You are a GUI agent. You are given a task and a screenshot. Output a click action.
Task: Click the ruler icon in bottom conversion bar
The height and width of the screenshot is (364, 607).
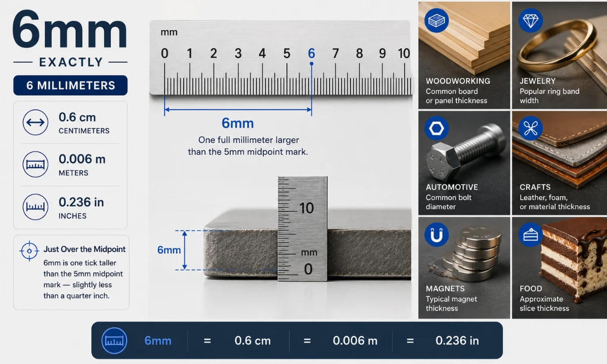point(114,340)
